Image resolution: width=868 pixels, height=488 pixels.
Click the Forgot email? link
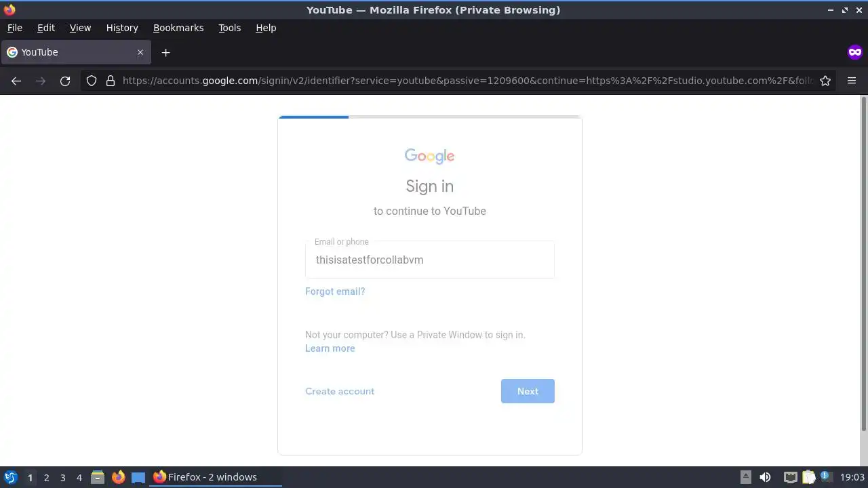coord(335,291)
